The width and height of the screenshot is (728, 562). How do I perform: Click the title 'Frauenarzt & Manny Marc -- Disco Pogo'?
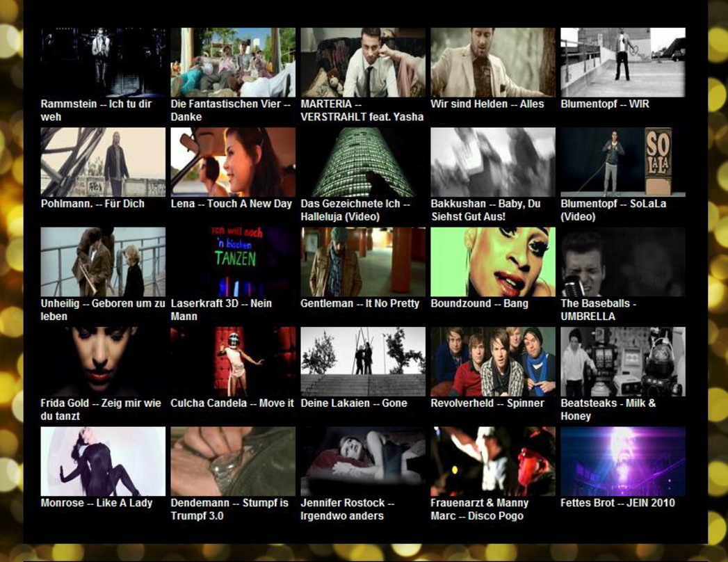pyautogui.click(x=480, y=510)
